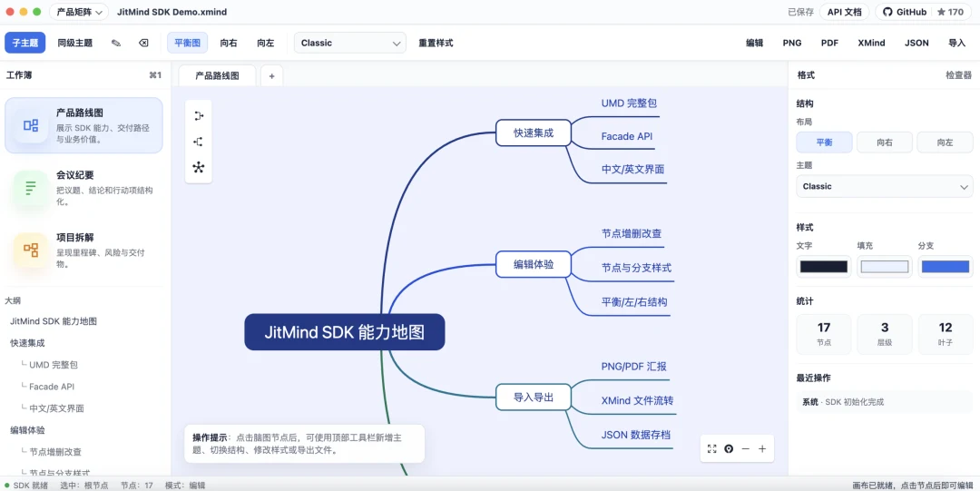Click the 产品路线图 workbook card icon
The height and width of the screenshot is (491, 980).
31,125
